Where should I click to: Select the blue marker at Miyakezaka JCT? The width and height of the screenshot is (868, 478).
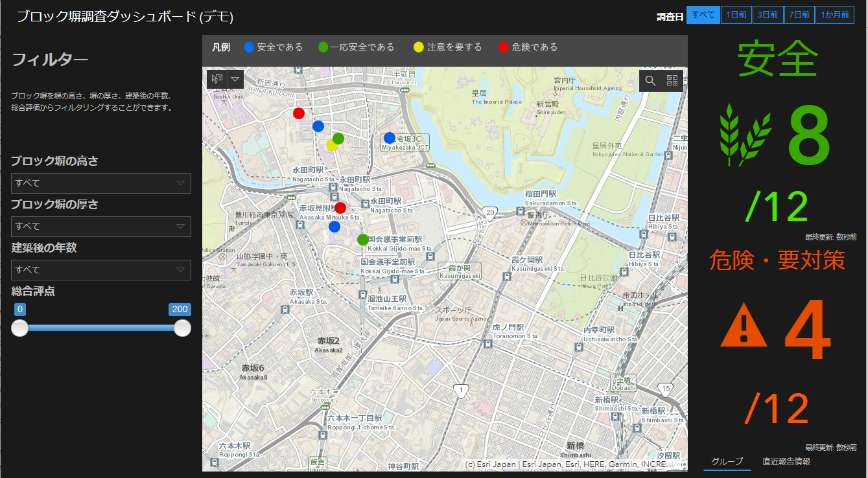(x=389, y=138)
